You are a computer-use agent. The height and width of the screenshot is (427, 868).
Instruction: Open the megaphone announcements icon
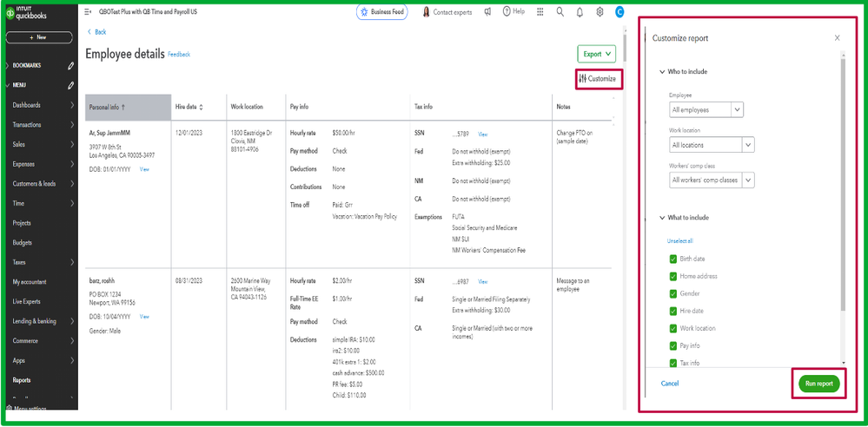coord(487,11)
